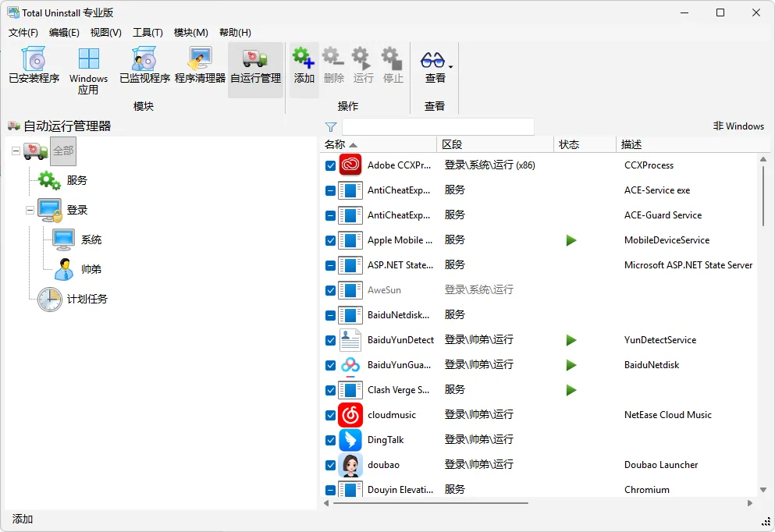Screen dimensions: 775x532
Task: Click the vertical scrollbar thumb
Action: tap(763, 196)
